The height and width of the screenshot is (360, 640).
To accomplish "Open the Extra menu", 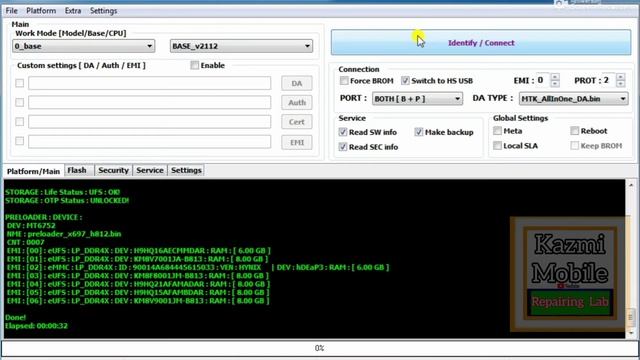I will pos(73,11).
